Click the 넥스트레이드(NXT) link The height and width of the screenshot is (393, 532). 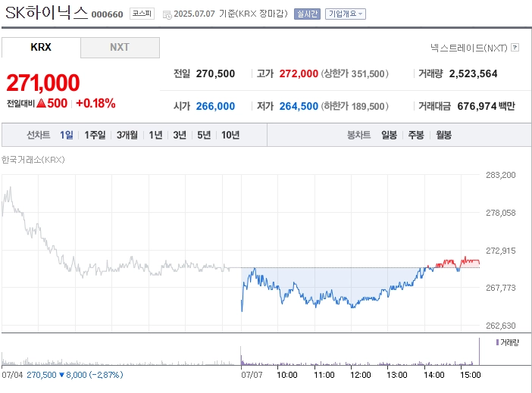coord(469,48)
